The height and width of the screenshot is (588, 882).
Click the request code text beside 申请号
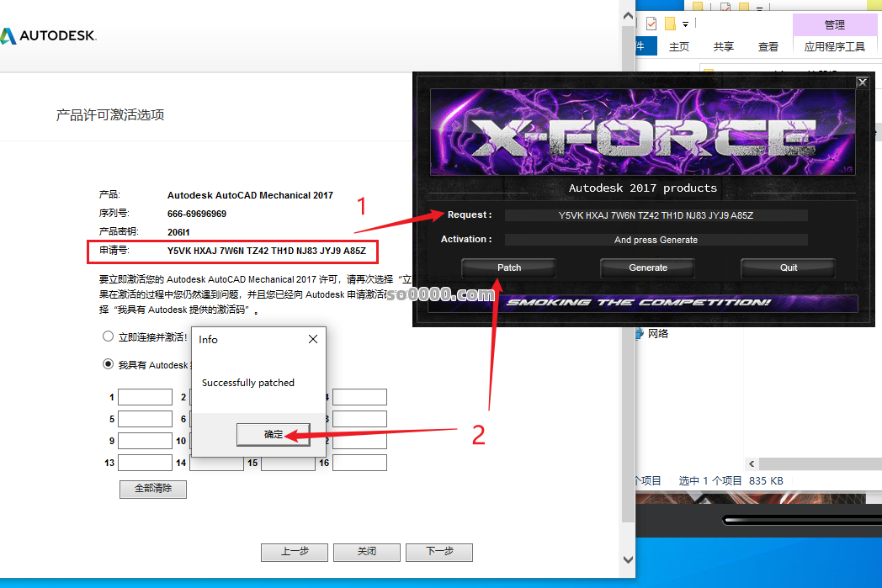pos(267,251)
